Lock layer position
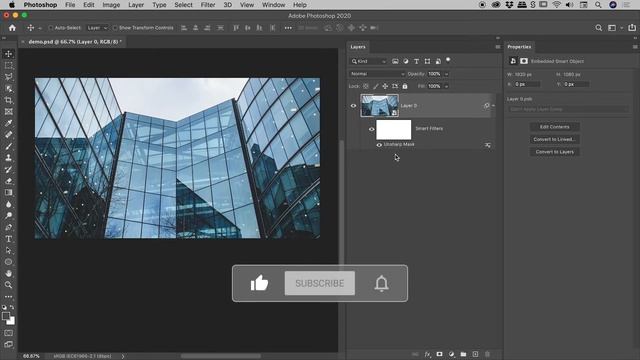 385,86
